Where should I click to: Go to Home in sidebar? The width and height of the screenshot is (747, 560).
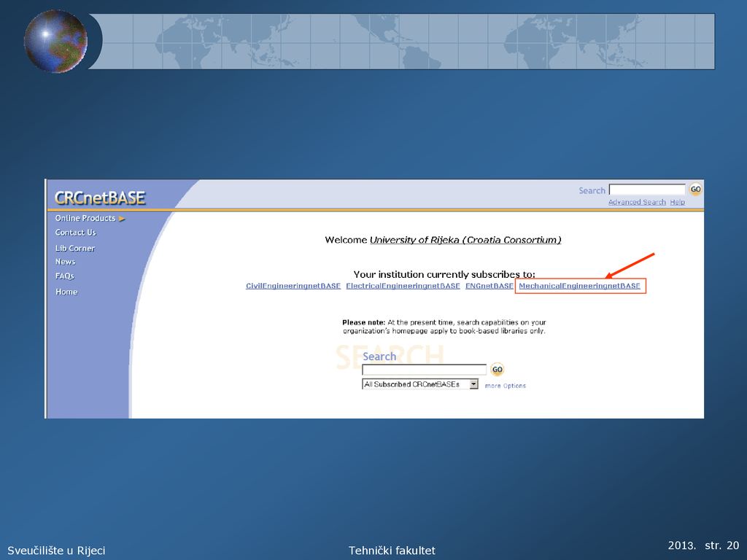tap(66, 292)
